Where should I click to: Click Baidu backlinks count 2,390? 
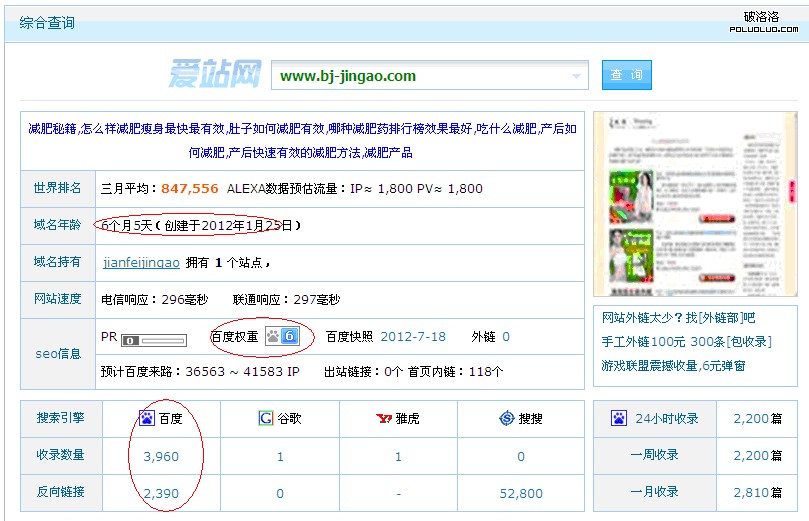(x=160, y=493)
